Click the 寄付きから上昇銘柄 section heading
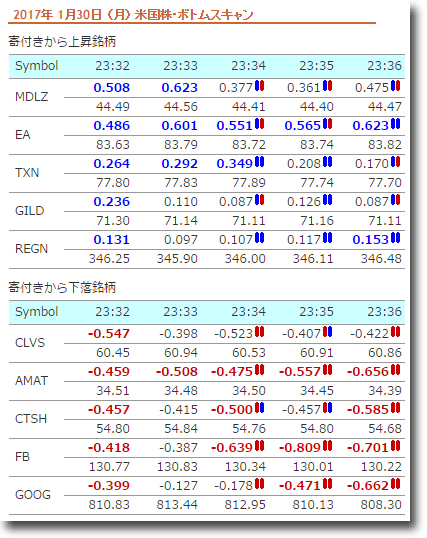 point(62,42)
